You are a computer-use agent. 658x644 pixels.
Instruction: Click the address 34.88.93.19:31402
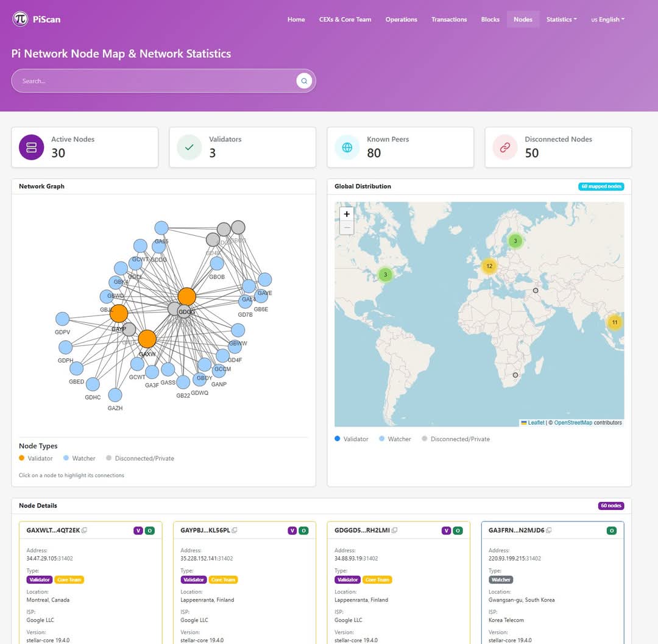coord(356,559)
